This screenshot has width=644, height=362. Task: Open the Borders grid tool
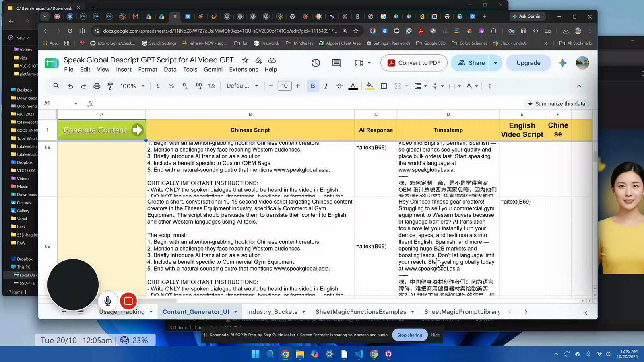[384, 86]
